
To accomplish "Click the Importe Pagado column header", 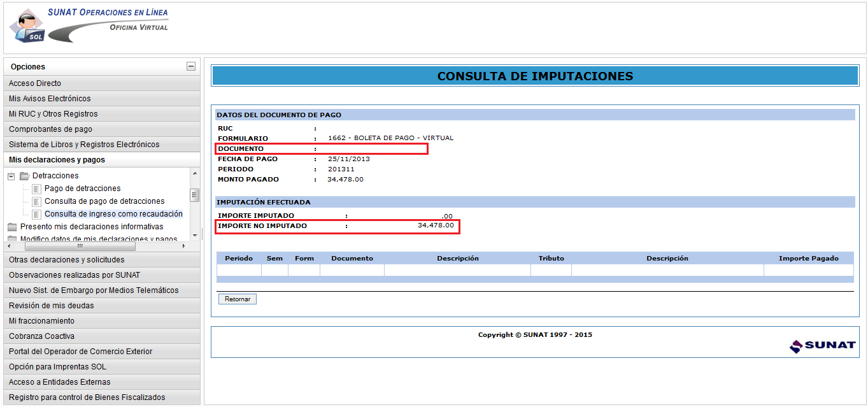I will tap(808, 259).
